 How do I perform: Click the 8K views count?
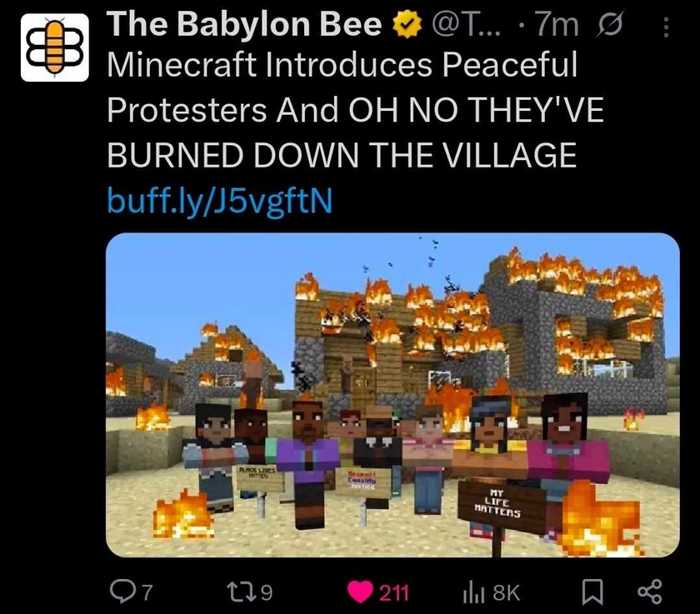tap(507, 593)
